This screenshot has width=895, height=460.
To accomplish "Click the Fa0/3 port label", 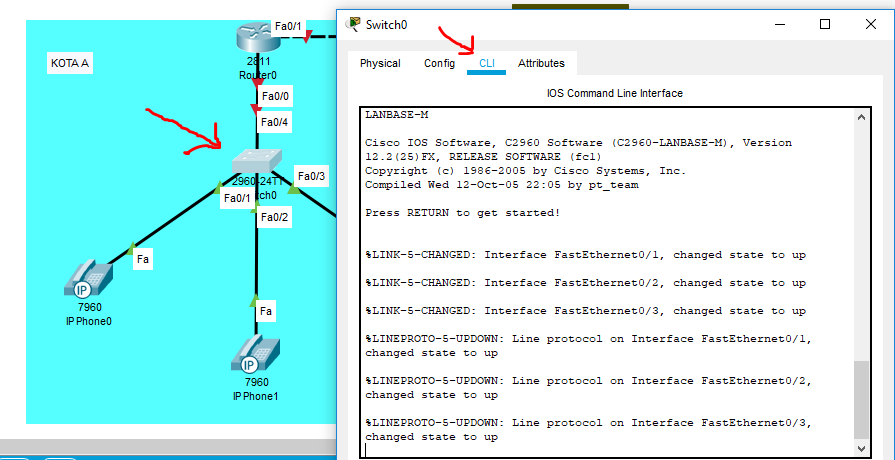I will 312,175.
